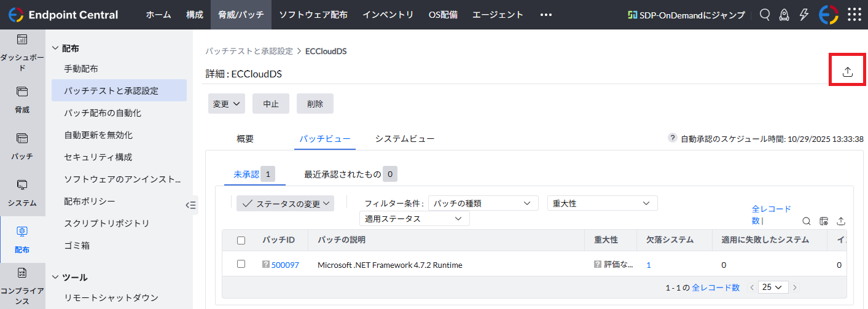Viewport: 868px width, 309px height.
Task: Open the table column chooser icon
Action: coord(824,221)
